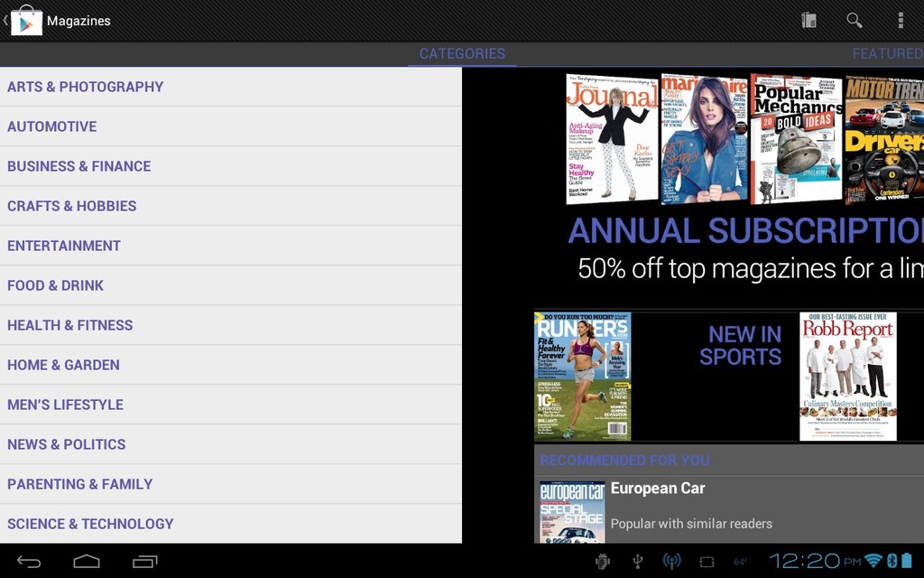The width and height of the screenshot is (924, 578).
Task: Open the New in Sports section
Action: (x=740, y=346)
